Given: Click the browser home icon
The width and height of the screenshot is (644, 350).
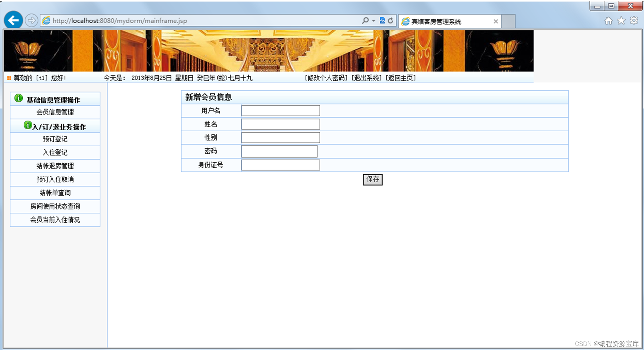Looking at the screenshot, I should click(609, 21).
